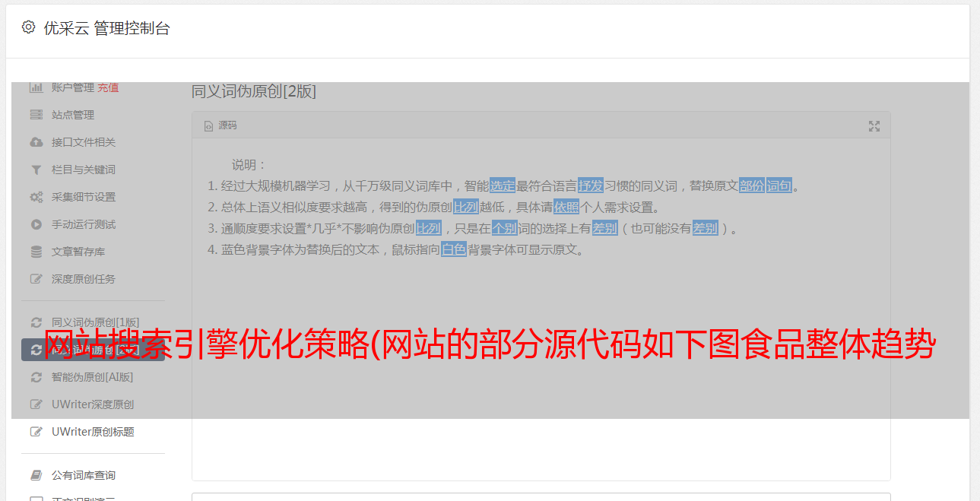
Task: Go to UWriter深度原创
Action: 93,404
